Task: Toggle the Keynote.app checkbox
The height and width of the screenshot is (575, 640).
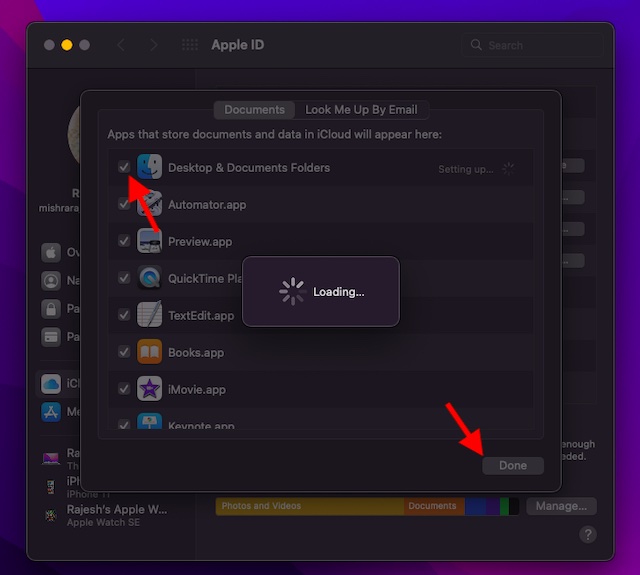Action: pyautogui.click(x=124, y=424)
